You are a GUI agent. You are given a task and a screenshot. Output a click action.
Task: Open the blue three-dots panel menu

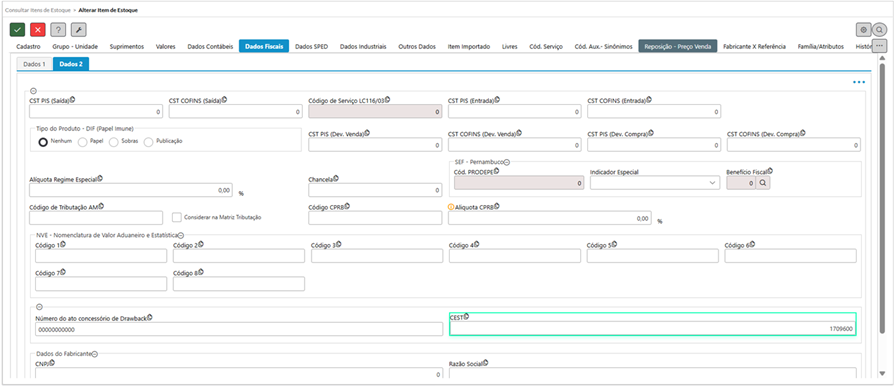[858, 82]
